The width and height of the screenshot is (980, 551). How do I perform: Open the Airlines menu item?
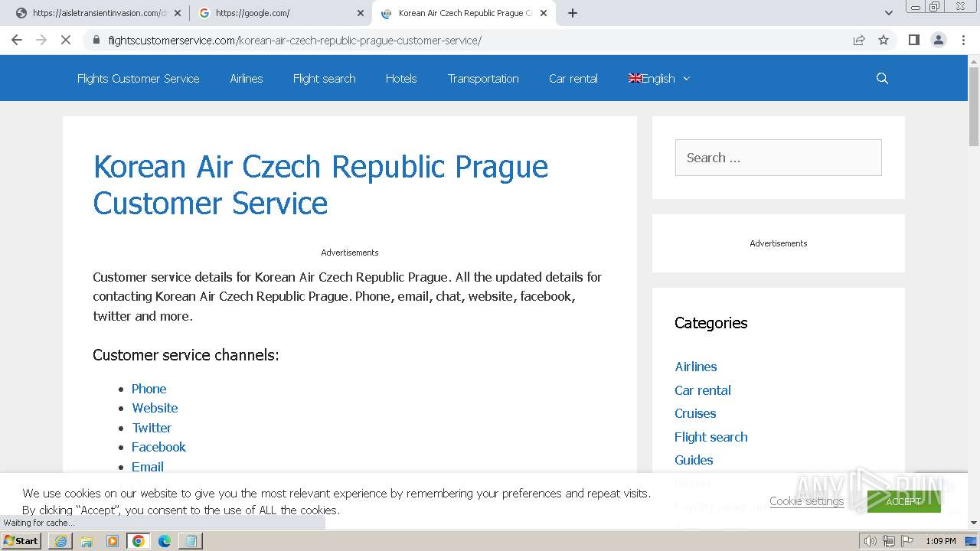click(x=247, y=79)
